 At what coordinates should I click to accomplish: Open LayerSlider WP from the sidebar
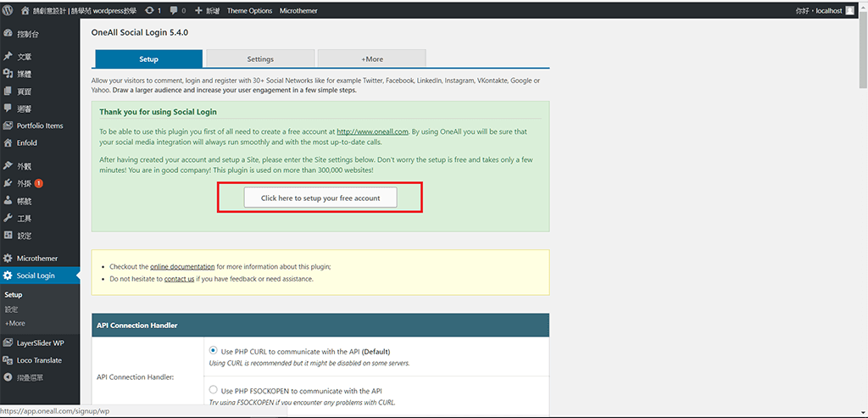[40, 343]
